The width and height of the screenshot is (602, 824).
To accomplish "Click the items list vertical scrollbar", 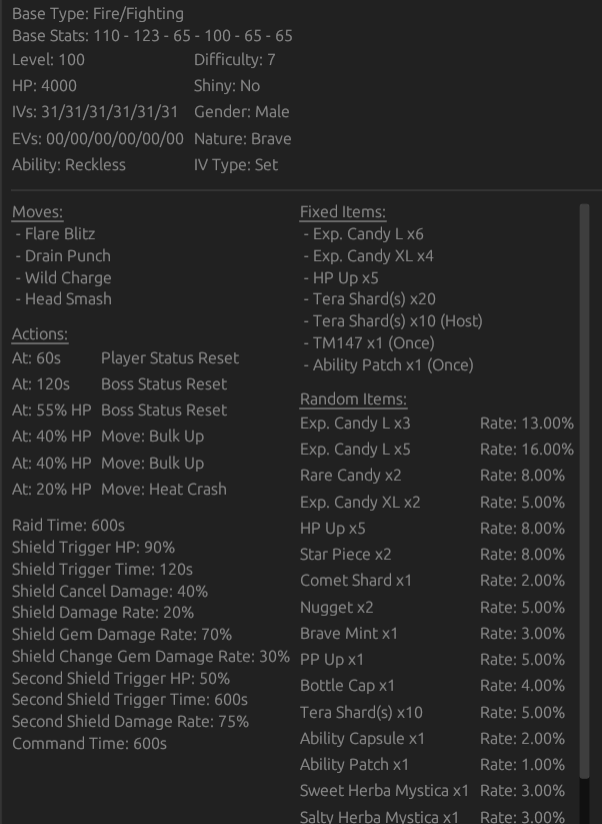I will 584,490.
